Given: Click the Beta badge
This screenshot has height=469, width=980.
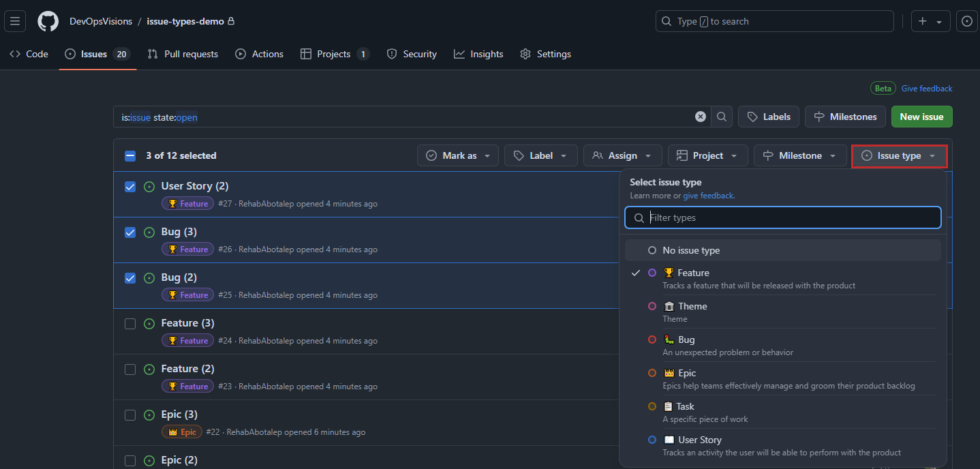Looking at the screenshot, I should coord(883,89).
